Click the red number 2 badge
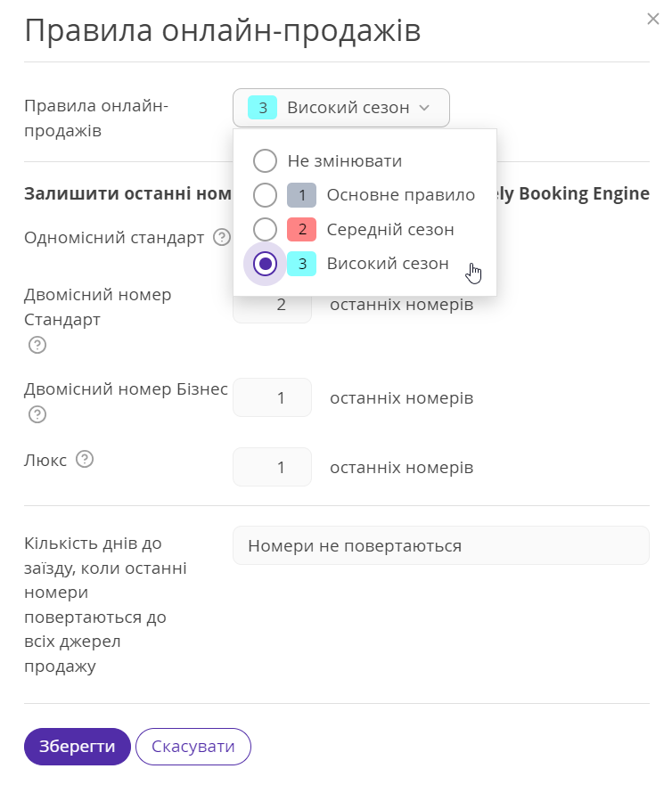This screenshot has width=672, height=785. tap(301, 230)
